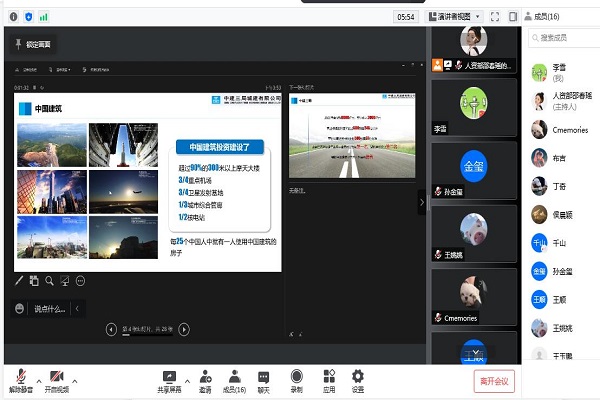Open meeting Settings (设置) gear

pyautogui.click(x=357, y=378)
